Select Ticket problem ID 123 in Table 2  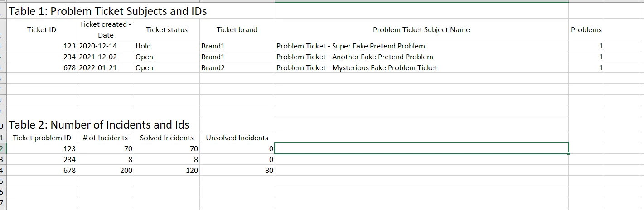click(x=42, y=148)
